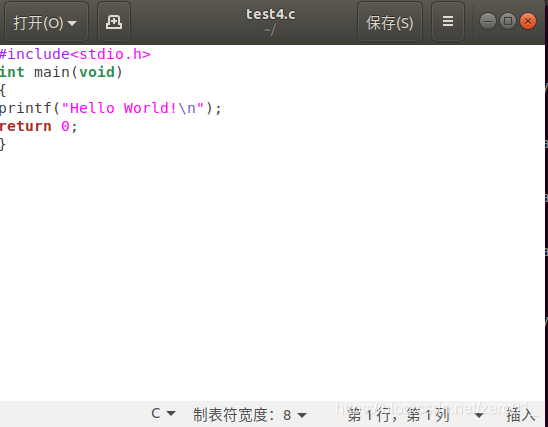Close the test4.c editor window
548x427 pixels.
[528, 21]
